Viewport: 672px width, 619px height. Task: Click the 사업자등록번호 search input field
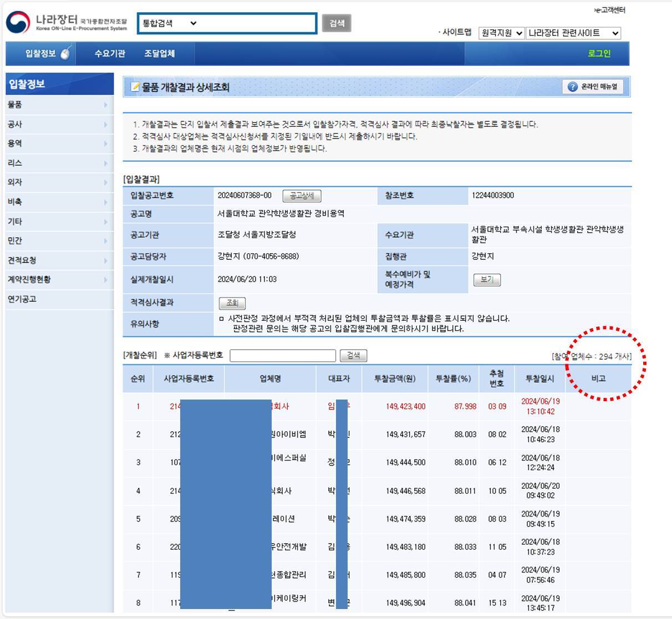click(283, 355)
